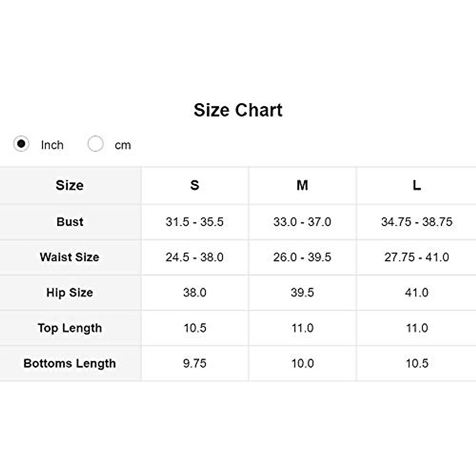This screenshot has width=476, height=476.
Task: Select the Inch radio button
Action: click(x=21, y=144)
